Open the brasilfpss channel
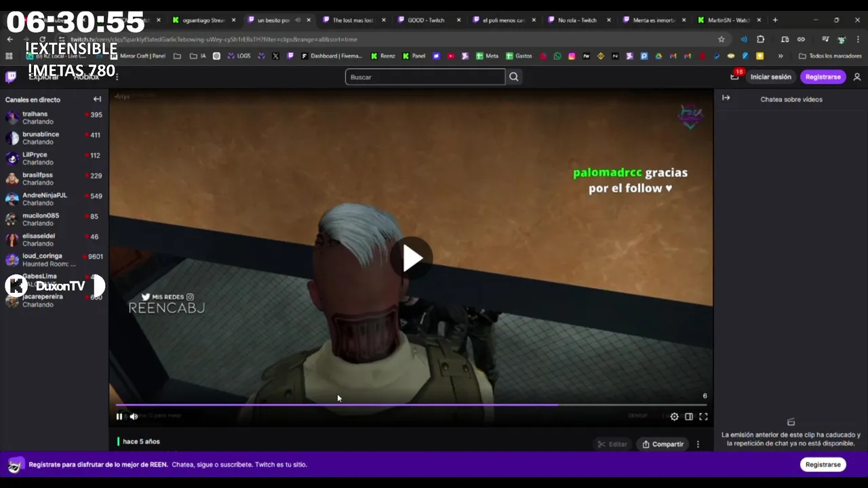Image resolution: width=868 pixels, height=488 pixels. [54, 179]
